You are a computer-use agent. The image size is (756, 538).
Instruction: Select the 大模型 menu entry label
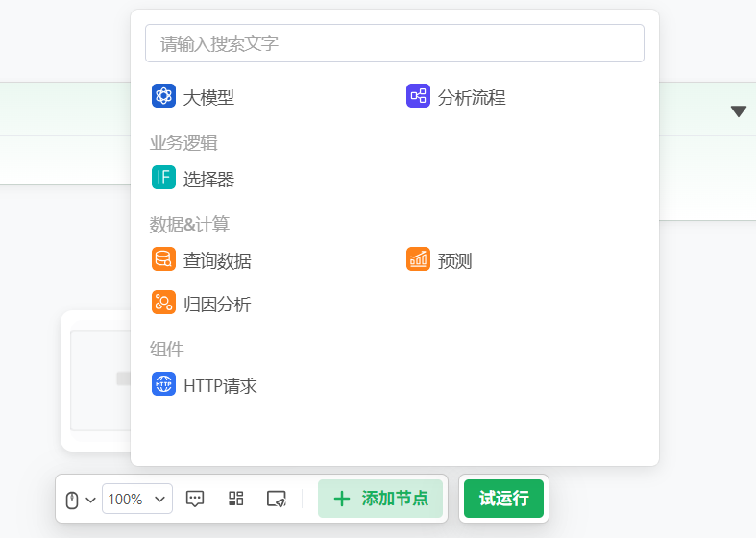pyautogui.click(x=208, y=97)
